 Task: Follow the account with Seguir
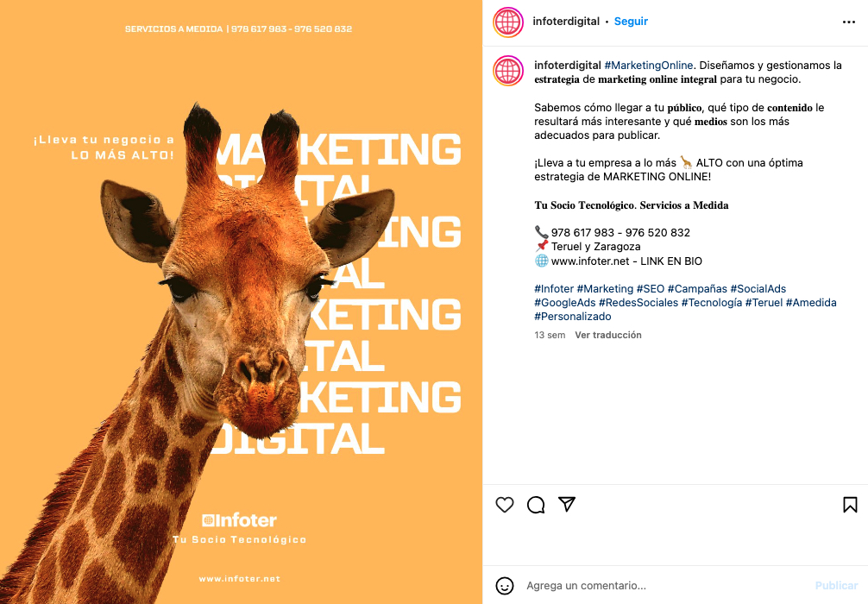631,21
